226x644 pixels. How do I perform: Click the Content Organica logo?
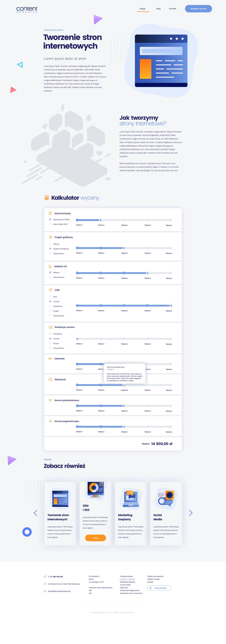point(27,10)
